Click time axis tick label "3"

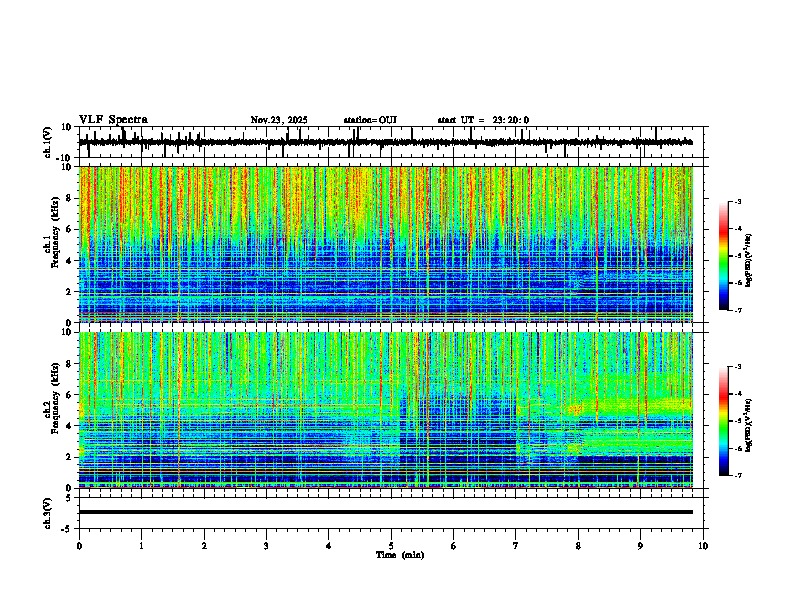266,546
